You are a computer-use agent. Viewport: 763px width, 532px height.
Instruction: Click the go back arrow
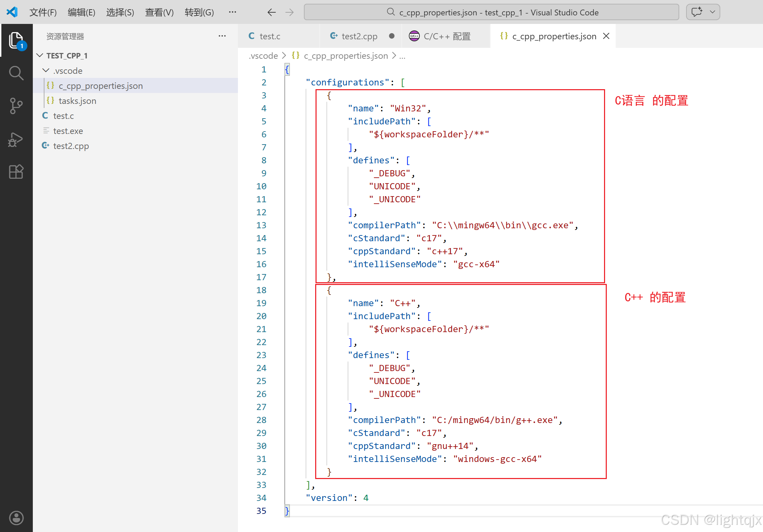pyautogui.click(x=271, y=12)
